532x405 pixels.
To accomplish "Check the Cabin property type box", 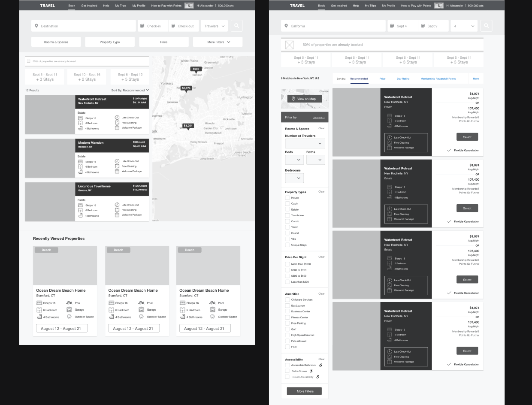I will [x=287, y=203].
